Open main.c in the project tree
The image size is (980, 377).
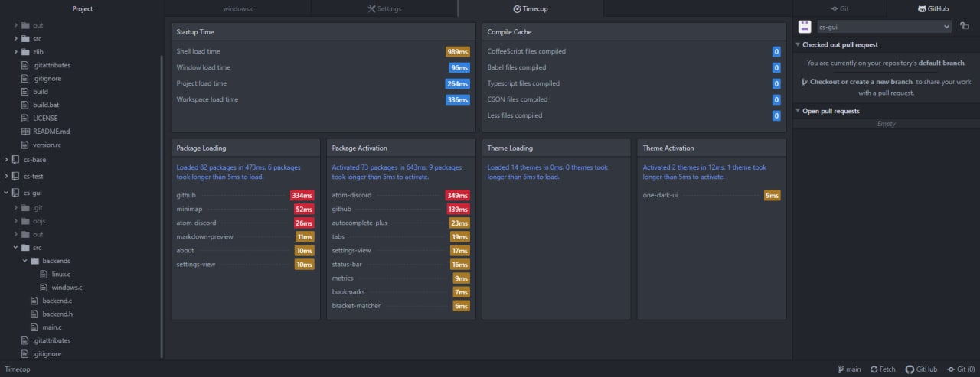coord(52,327)
